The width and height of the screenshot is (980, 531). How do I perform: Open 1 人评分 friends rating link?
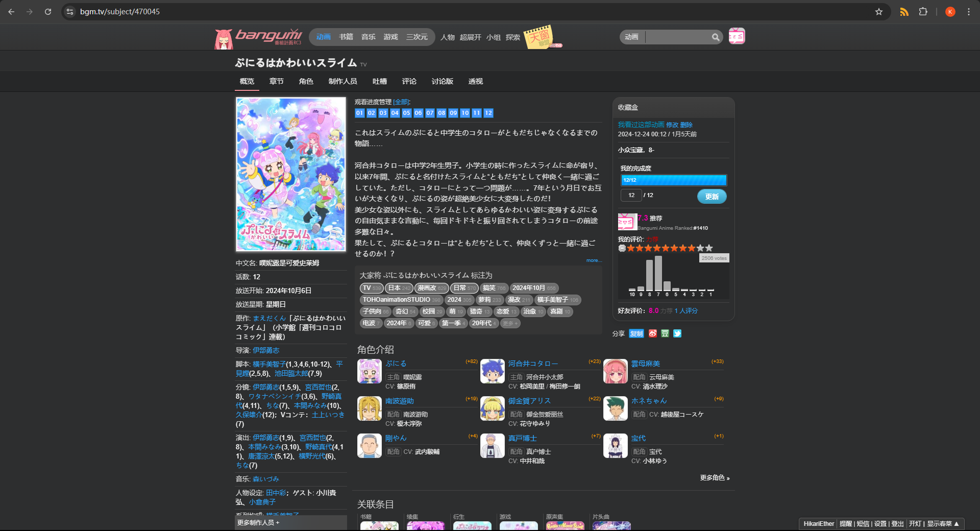[686, 310]
